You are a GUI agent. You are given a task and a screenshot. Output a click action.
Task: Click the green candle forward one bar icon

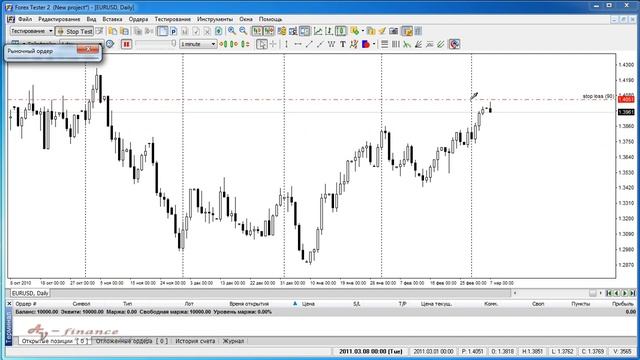(x=223, y=44)
